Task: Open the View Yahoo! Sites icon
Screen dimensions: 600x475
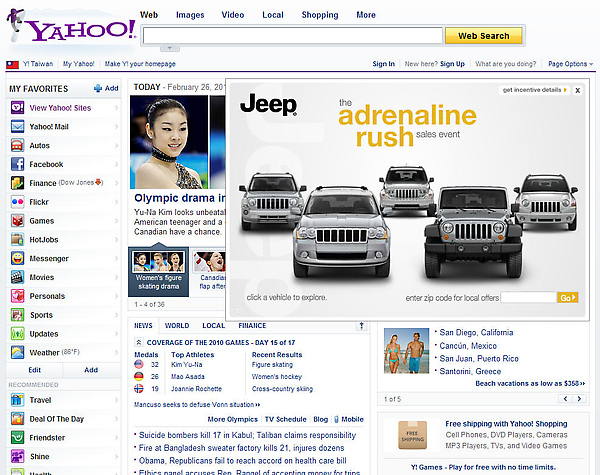Action: coord(18,108)
